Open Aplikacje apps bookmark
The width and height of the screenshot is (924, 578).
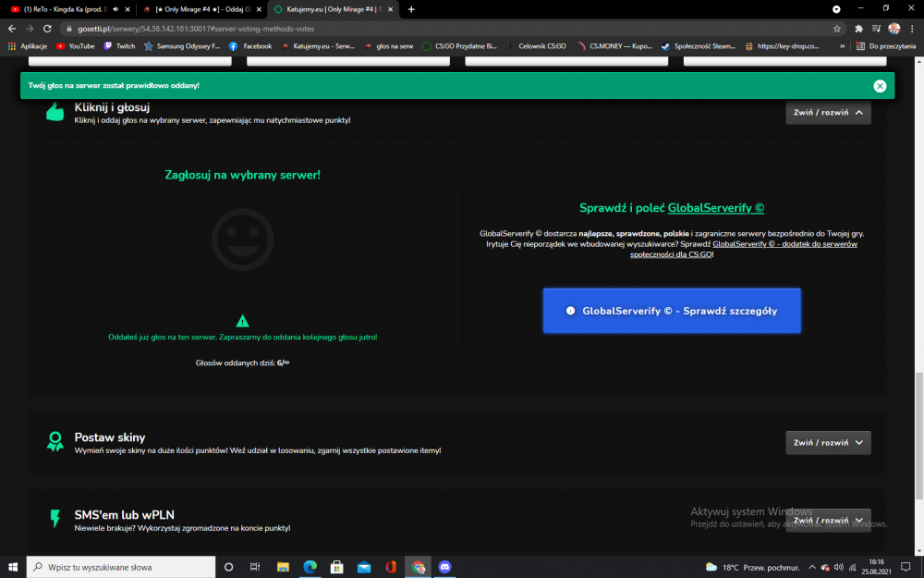click(x=27, y=46)
